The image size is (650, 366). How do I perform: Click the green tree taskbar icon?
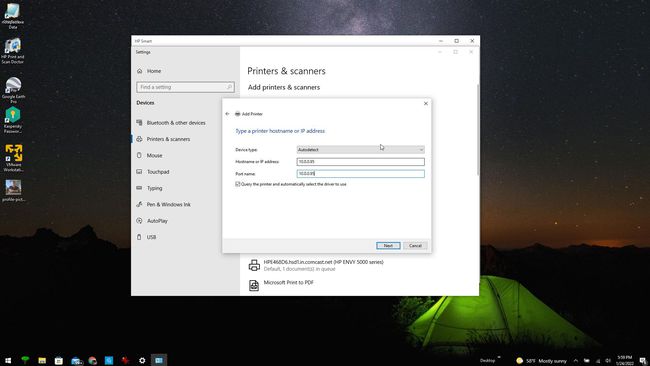[x=25, y=360]
